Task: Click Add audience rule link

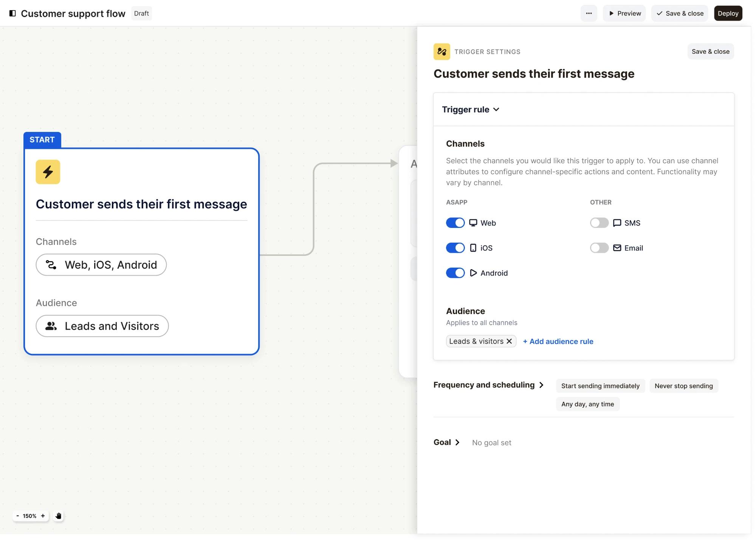Action: click(558, 341)
